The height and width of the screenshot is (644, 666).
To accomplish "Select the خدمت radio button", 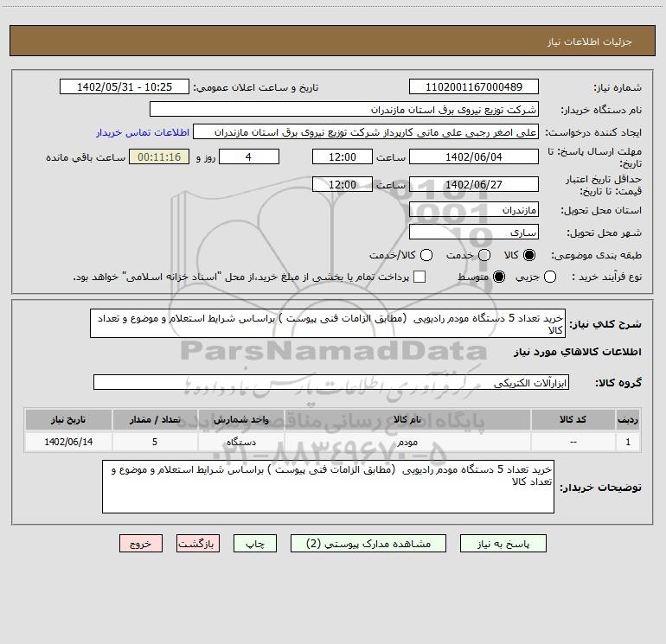I will [x=484, y=255].
